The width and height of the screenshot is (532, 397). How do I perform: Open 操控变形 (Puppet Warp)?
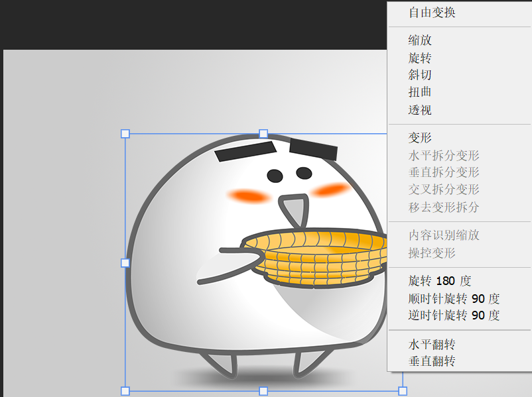tap(432, 252)
